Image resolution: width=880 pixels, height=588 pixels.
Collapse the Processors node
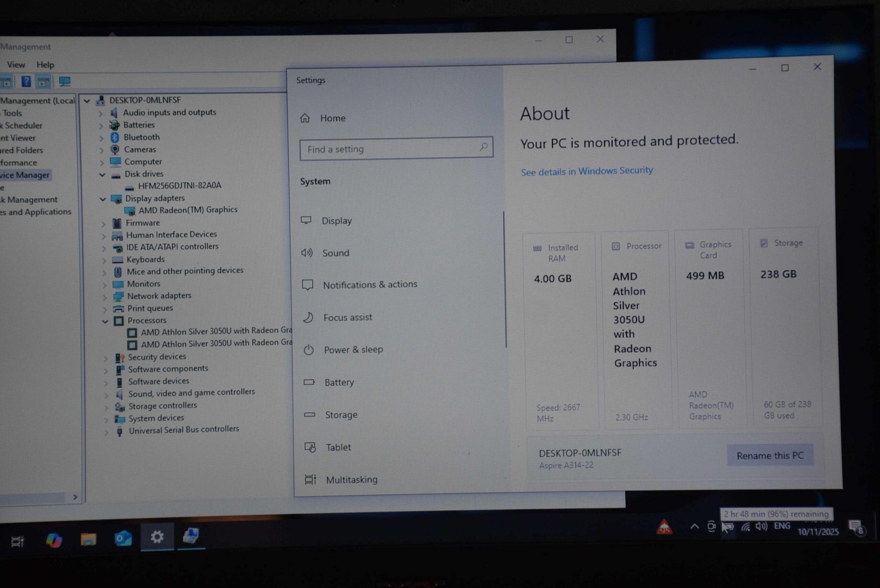(x=105, y=321)
